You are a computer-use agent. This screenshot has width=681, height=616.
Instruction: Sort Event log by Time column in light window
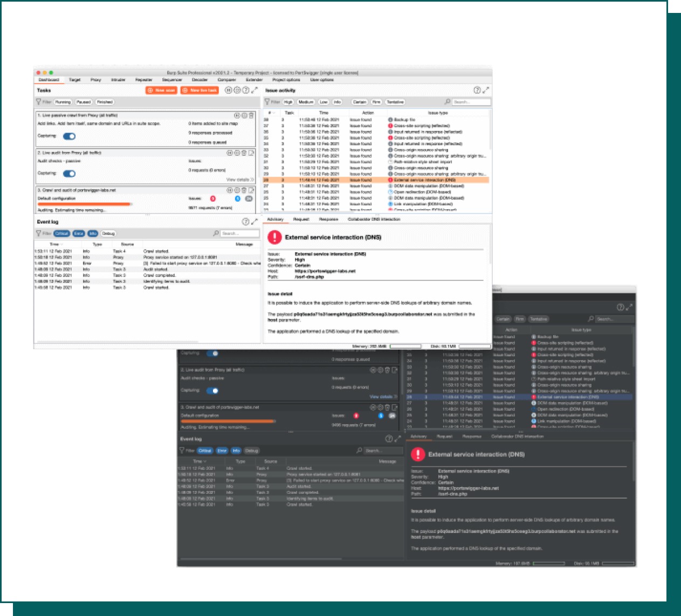click(x=56, y=244)
